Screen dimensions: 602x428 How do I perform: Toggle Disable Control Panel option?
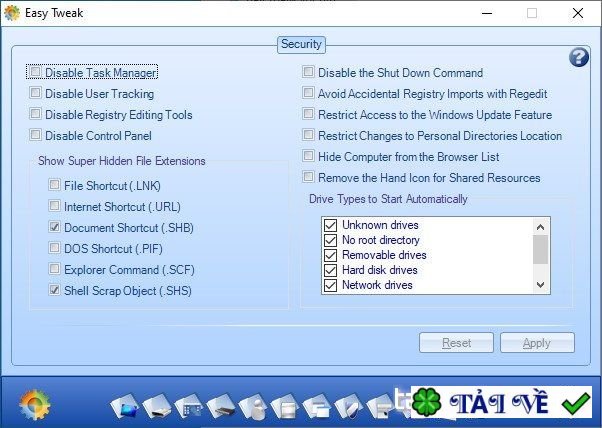tap(35, 135)
